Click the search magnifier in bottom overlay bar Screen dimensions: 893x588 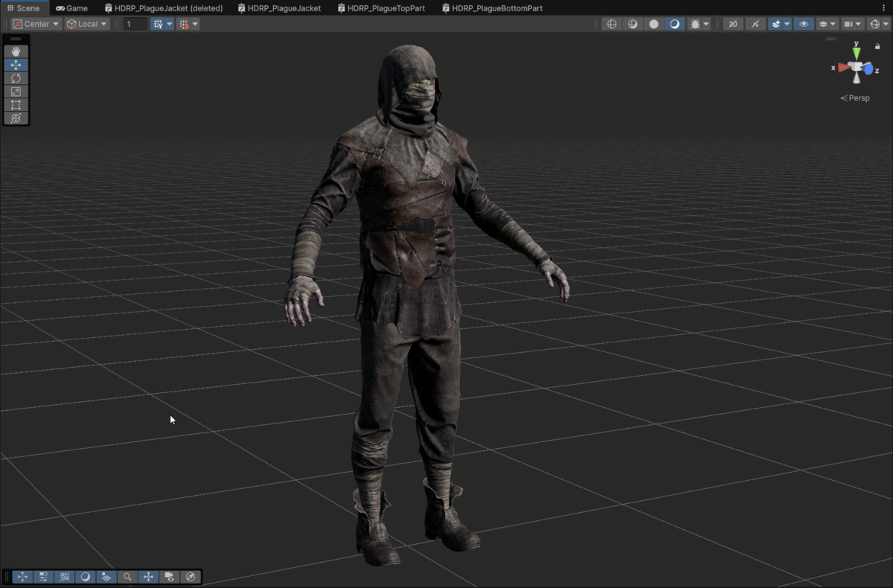pyautogui.click(x=127, y=577)
